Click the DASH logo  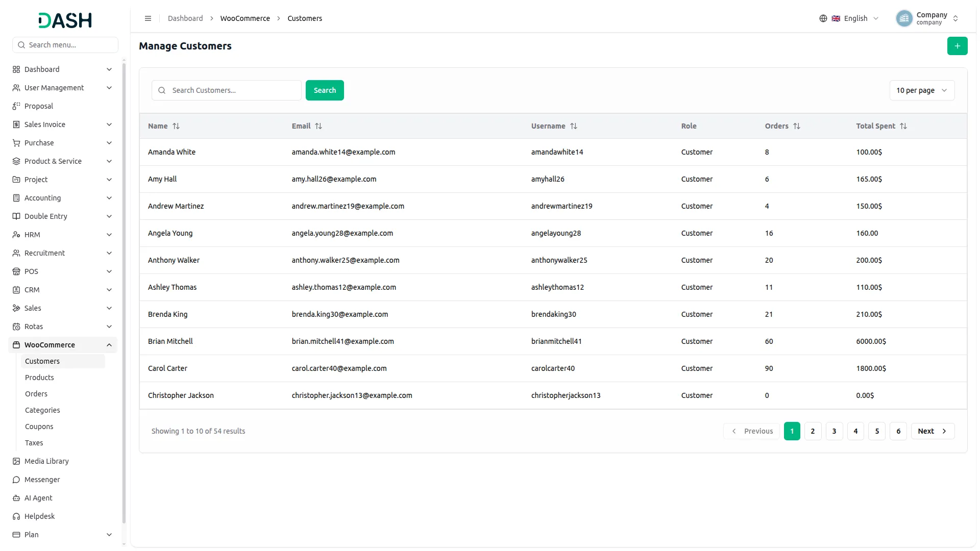(65, 20)
